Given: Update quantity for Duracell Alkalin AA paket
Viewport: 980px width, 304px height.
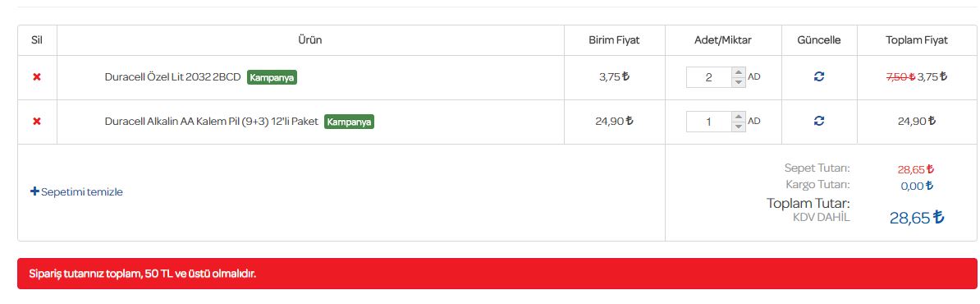Looking at the screenshot, I should (819, 122).
